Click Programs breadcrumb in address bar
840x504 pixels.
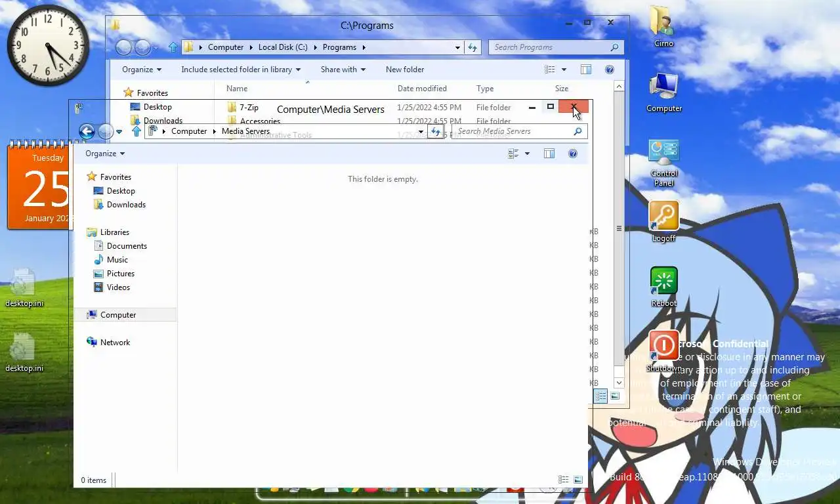pyautogui.click(x=339, y=47)
